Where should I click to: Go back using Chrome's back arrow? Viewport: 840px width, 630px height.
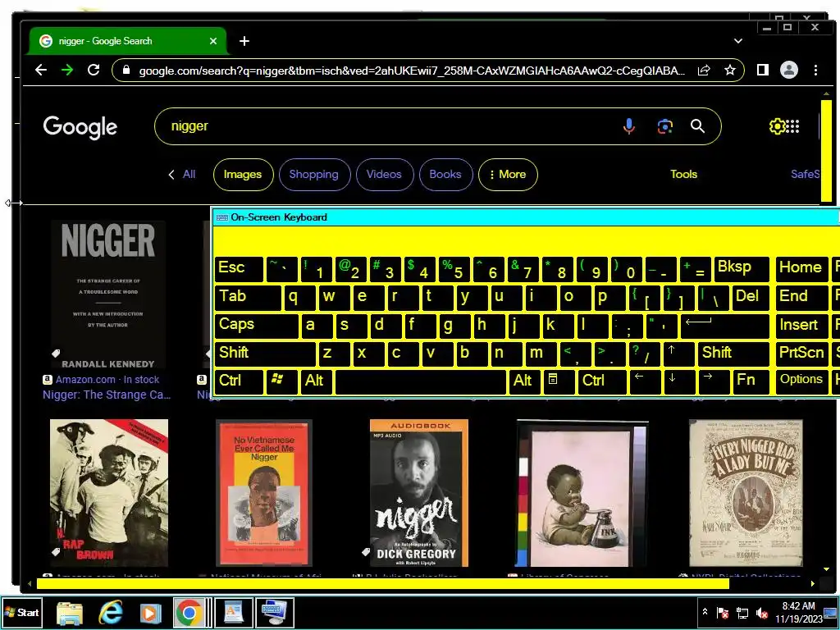tap(41, 71)
